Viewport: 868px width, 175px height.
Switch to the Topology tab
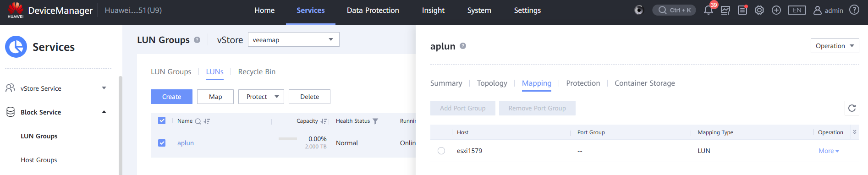pos(492,83)
